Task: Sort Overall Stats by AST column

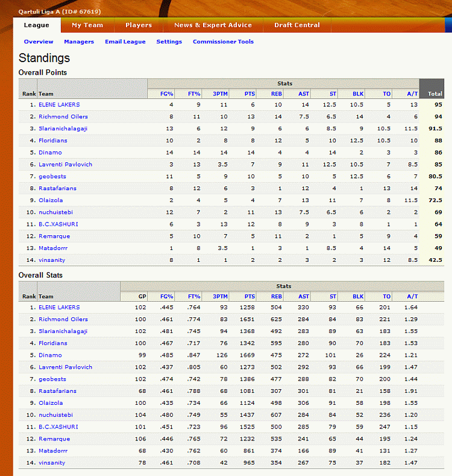Action: pos(304,297)
